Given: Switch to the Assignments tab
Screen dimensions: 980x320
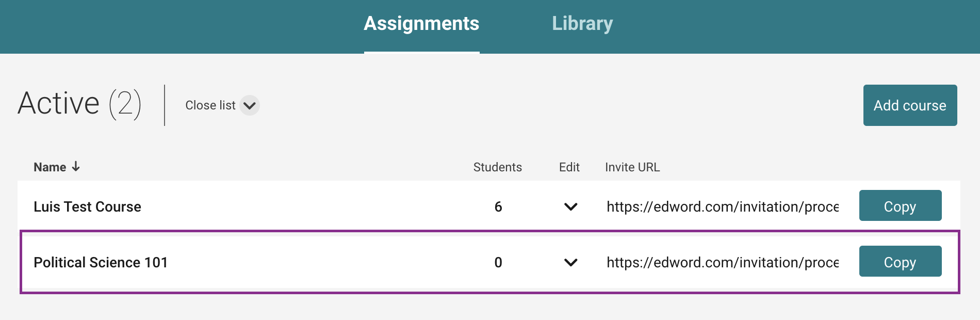Looking at the screenshot, I should pos(421,24).
